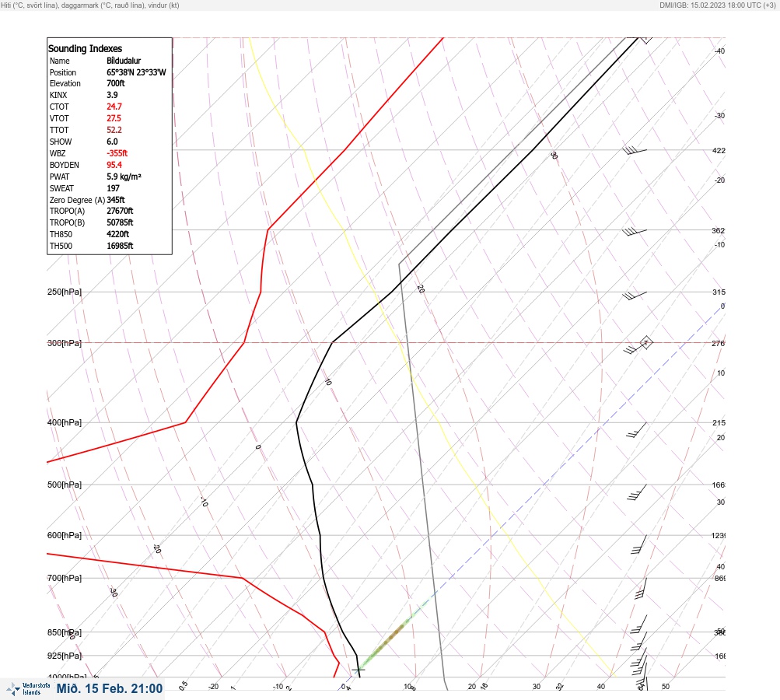The image size is (780, 700).
Task: Click the 500[hPa] pressure label
Action: pos(65,485)
